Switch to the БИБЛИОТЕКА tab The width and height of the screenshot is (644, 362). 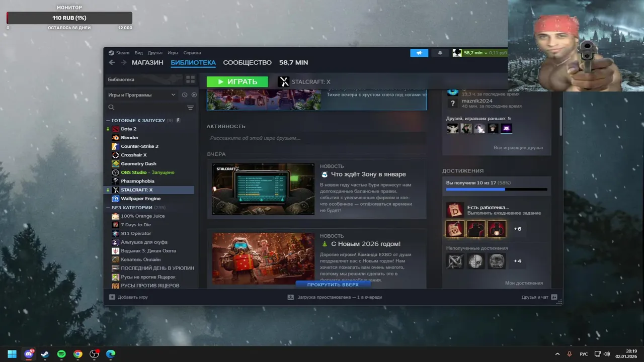(x=193, y=62)
